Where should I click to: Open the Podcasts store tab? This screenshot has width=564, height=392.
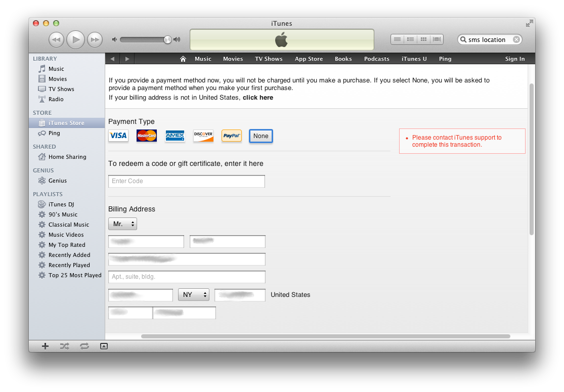coord(377,59)
